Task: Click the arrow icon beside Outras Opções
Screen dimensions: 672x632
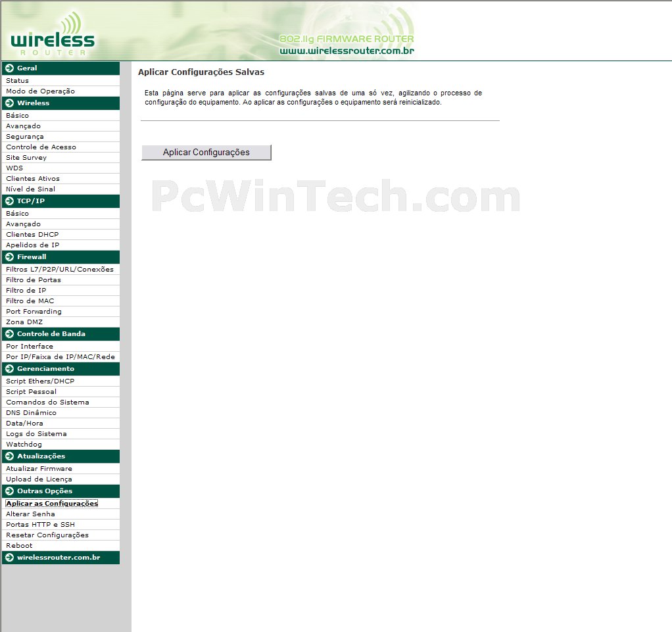Action: pos(9,491)
